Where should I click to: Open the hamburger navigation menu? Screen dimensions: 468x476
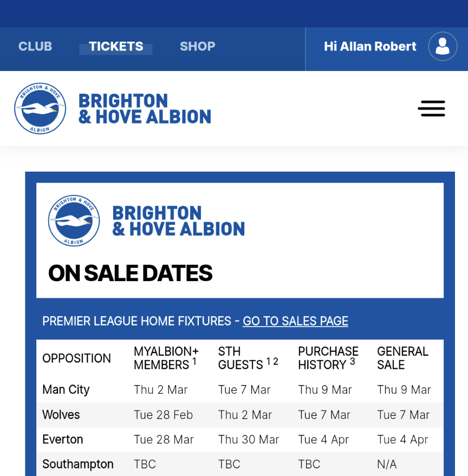pos(431,108)
